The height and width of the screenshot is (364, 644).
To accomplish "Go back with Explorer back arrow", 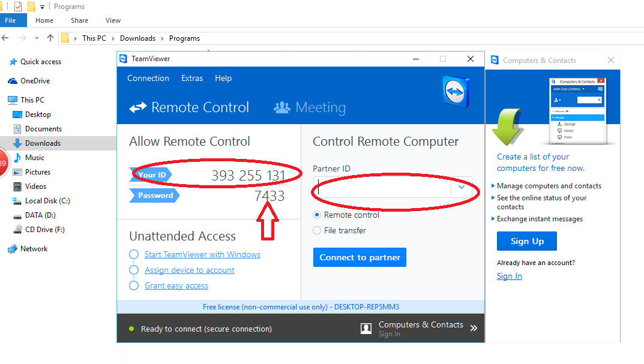I will [x=5, y=38].
